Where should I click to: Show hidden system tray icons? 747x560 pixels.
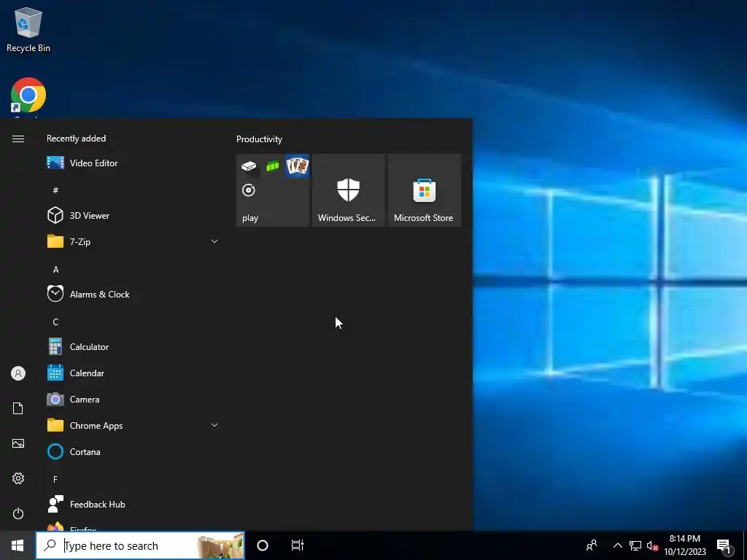[617, 545]
